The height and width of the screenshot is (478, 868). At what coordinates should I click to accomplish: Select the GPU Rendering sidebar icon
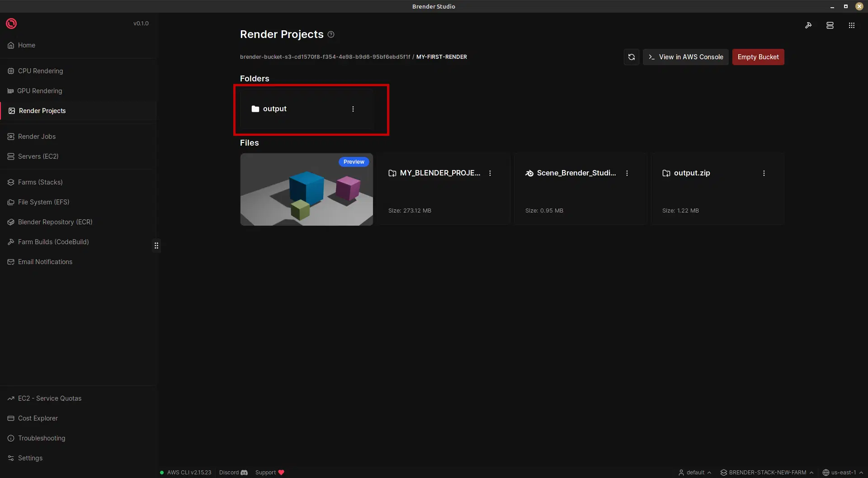pos(10,90)
